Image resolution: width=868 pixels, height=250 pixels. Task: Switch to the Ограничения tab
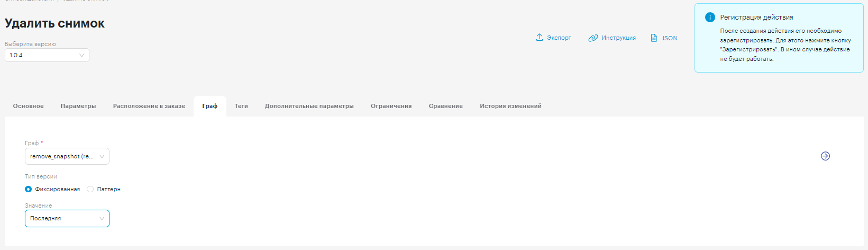point(391,106)
